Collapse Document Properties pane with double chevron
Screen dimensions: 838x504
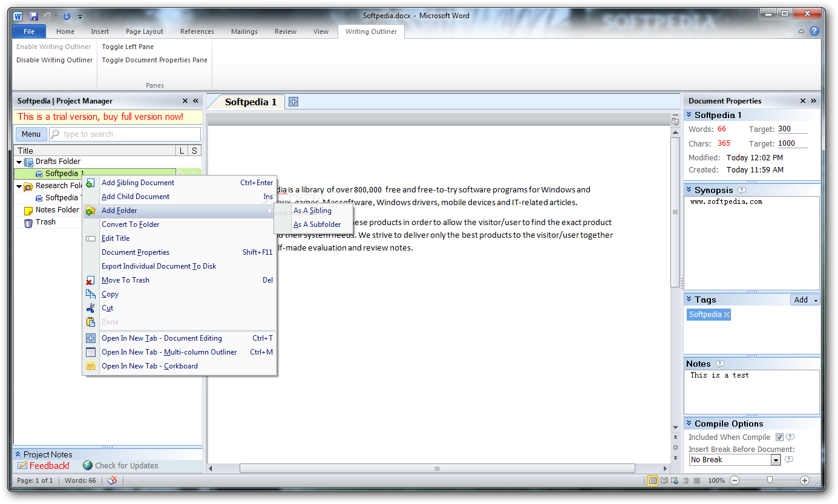coord(813,101)
